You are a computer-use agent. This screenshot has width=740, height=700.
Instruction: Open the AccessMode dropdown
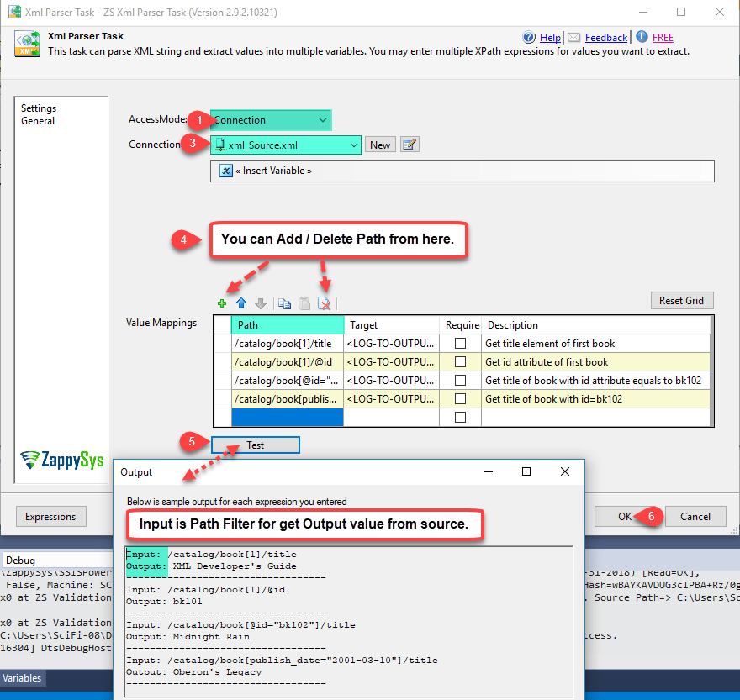323,119
